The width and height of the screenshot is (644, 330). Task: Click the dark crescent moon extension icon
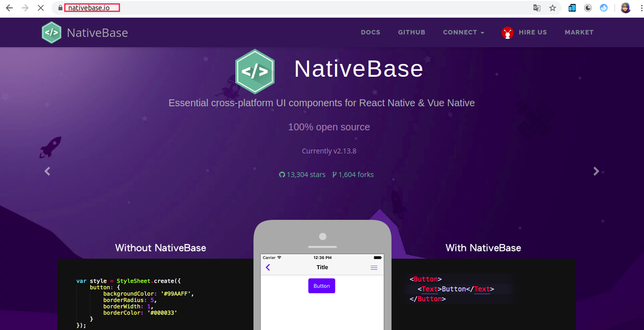point(588,8)
